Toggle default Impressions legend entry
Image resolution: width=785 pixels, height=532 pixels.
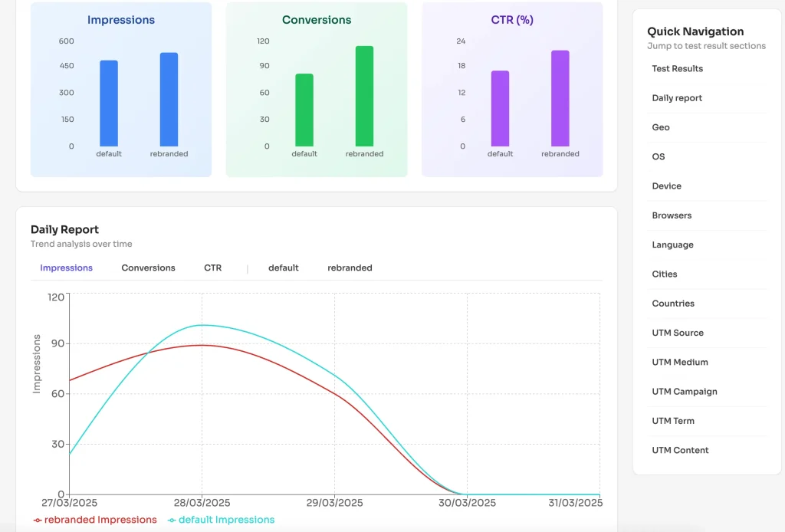point(222,520)
